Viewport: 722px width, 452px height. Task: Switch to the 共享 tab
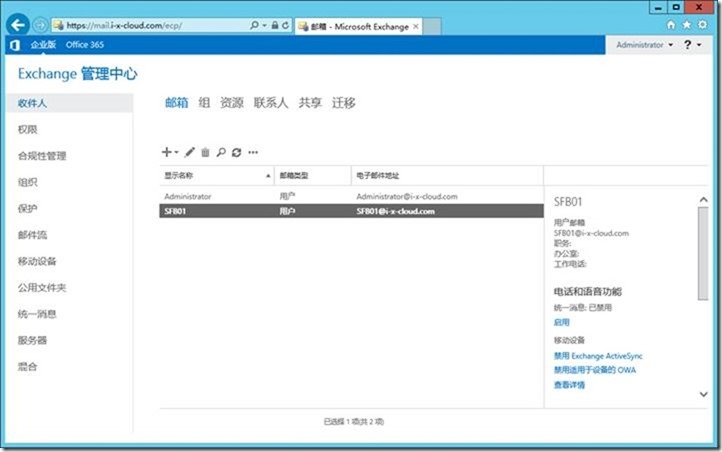310,103
